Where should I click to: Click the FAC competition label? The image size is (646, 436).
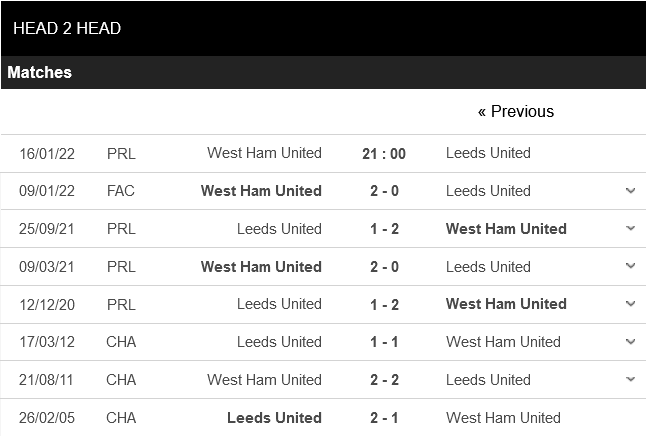tap(121, 191)
